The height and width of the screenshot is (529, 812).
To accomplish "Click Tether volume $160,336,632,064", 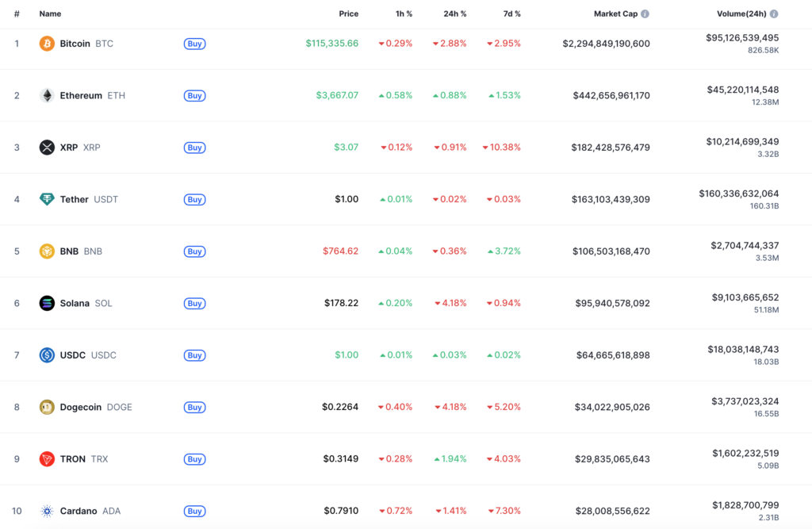I will coord(739,194).
